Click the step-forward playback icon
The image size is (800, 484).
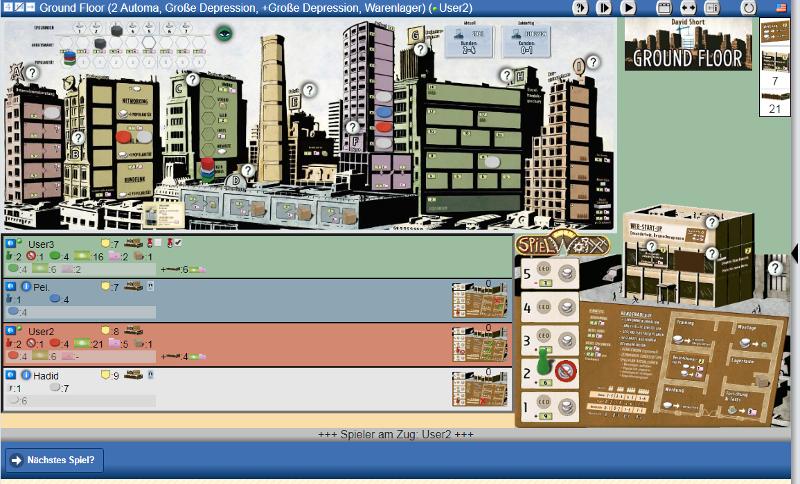tap(604, 7)
